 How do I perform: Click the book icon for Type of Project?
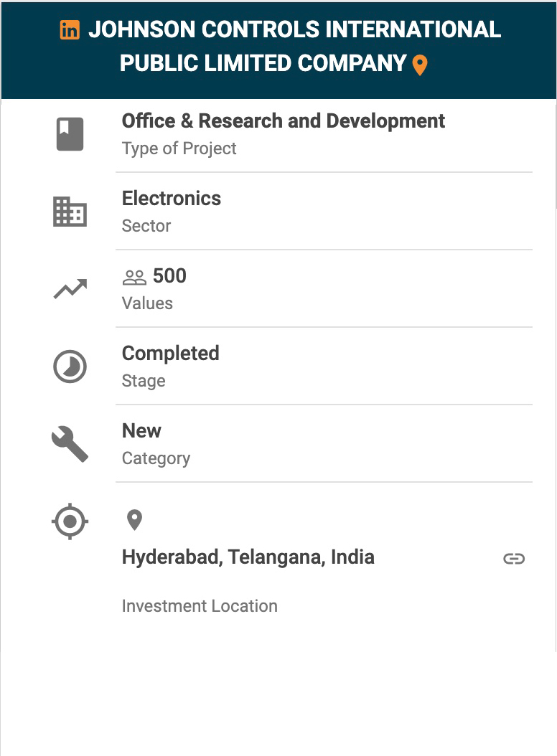pos(70,134)
